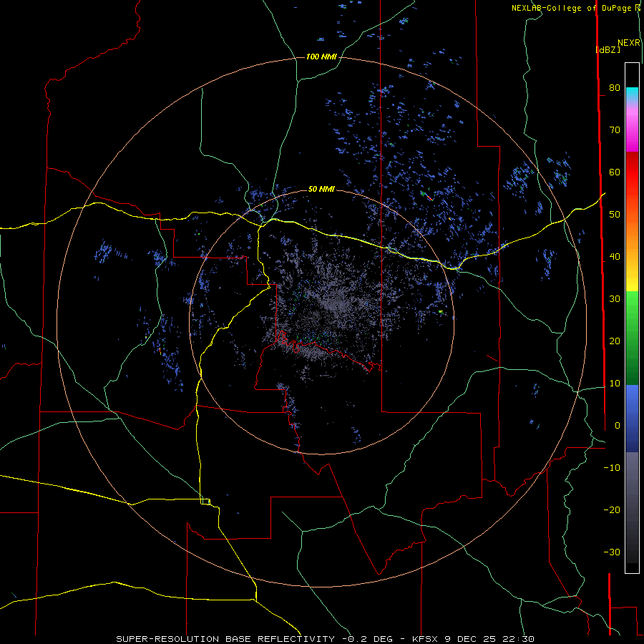Click the -20 dBZ scale value
Viewport: 644px width, 644px height.
(612, 510)
